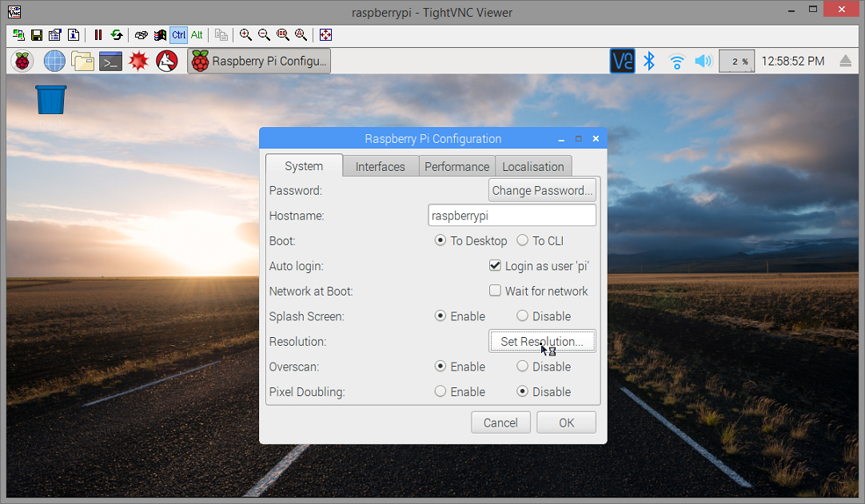Click the panel clock
Screen dimensions: 865x504
click(x=793, y=62)
